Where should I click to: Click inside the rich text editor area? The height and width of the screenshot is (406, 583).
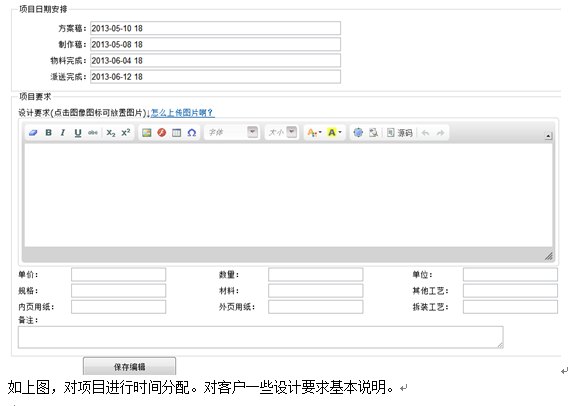[x=289, y=195]
